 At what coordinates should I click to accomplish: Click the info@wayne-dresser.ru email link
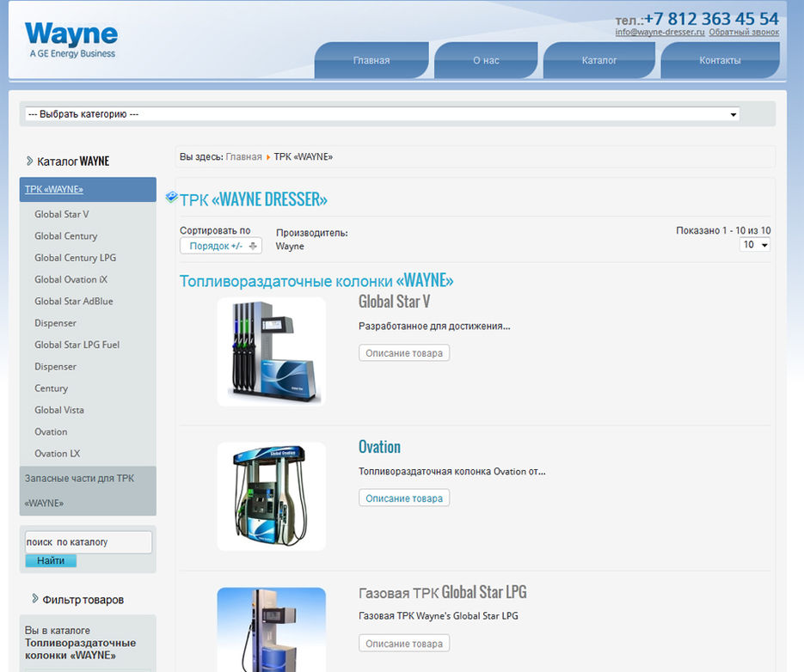coord(660,32)
